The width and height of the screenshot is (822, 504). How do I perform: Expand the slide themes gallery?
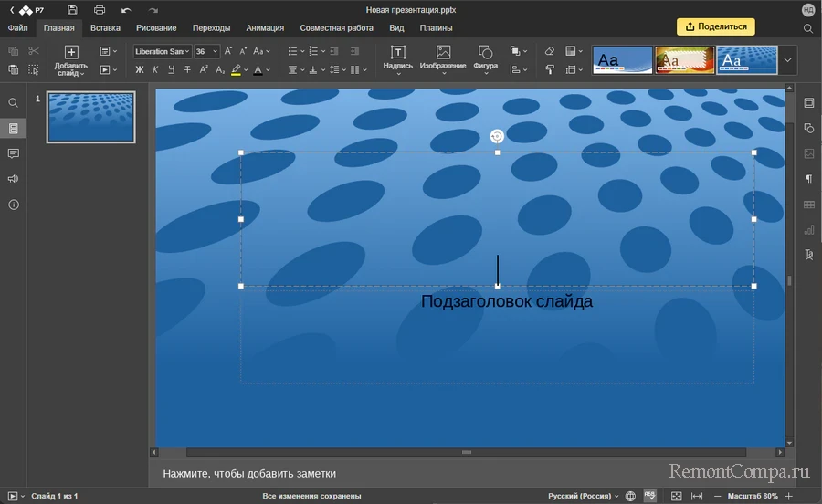tap(788, 60)
